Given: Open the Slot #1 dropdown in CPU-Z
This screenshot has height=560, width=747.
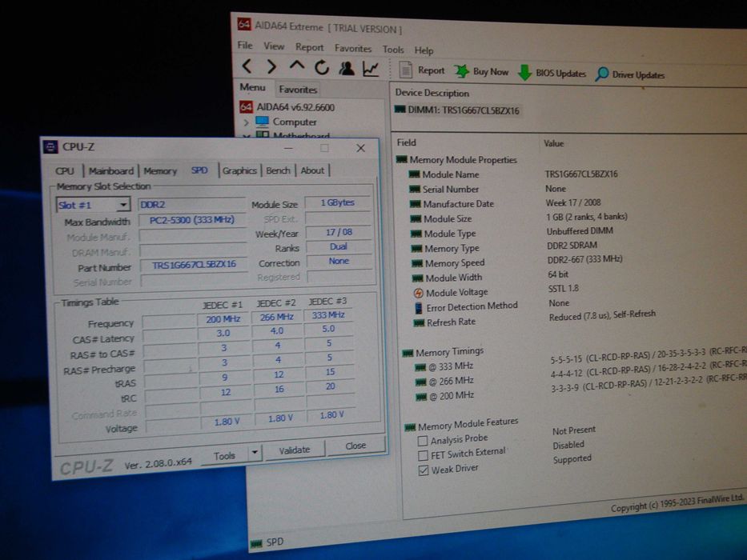Looking at the screenshot, I should pos(123,205).
